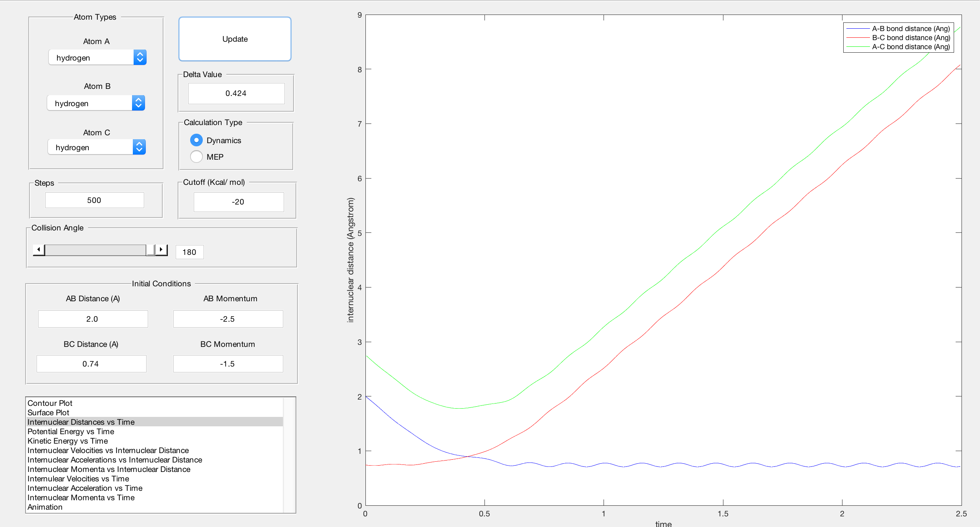
Task: Choose Surface Plot in the plot list
Action: [48, 413]
